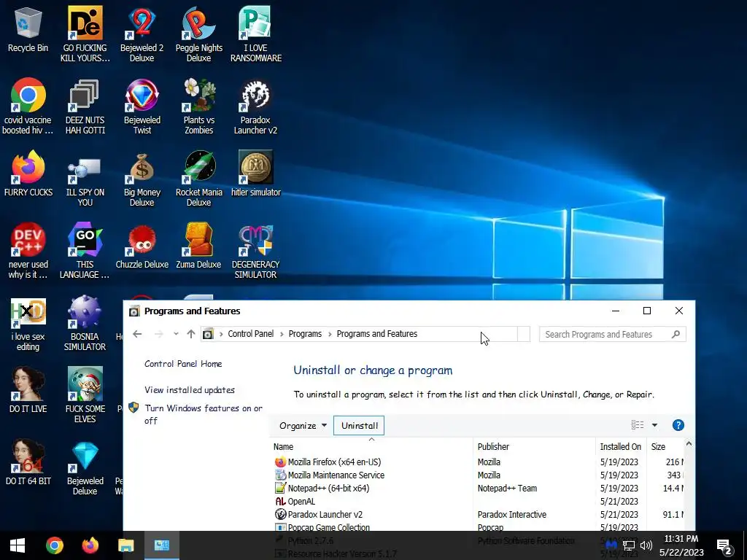Viewport: 747px width, 560px height.
Task: Launch Chrome from the taskbar
Action: [54, 545]
